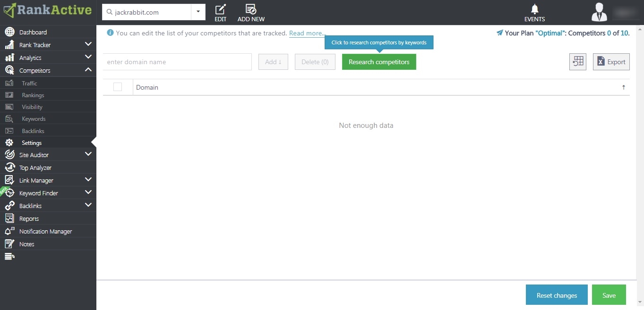Screen dimensions: 644x310
Task: Click the Settings gear icon in sidebar
Action: coord(9,142)
